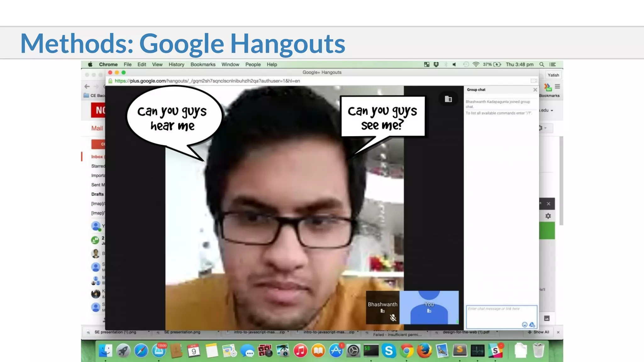Image resolution: width=644 pixels, height=362 pixels.
Task: Select Bhashwanth's video thumbnail
Action: point(382,307)
